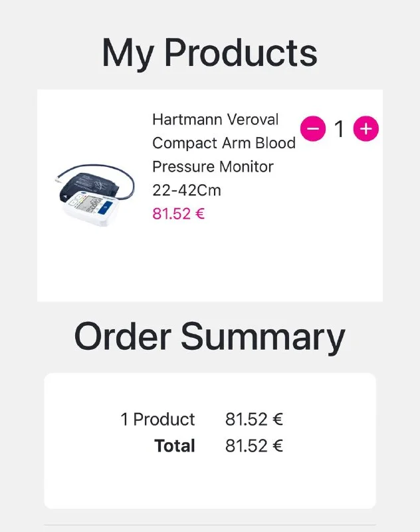Click the My Products heading
Screen dimensions: 420x532
(x=209, y=53)
